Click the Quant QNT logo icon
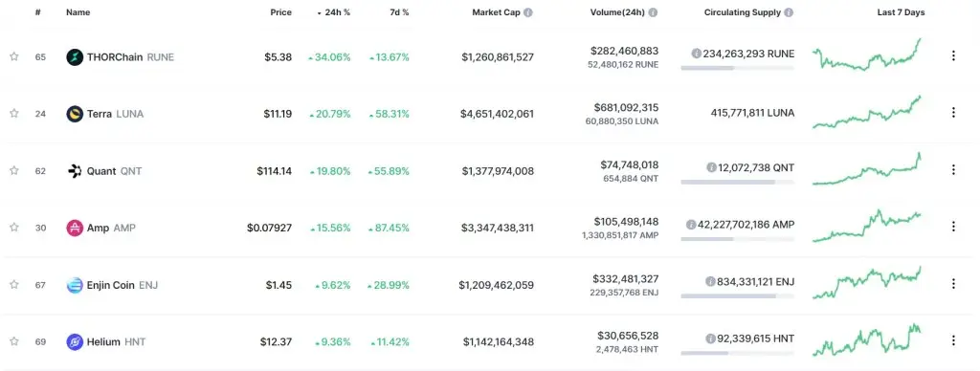 click(x=75, y=171)
